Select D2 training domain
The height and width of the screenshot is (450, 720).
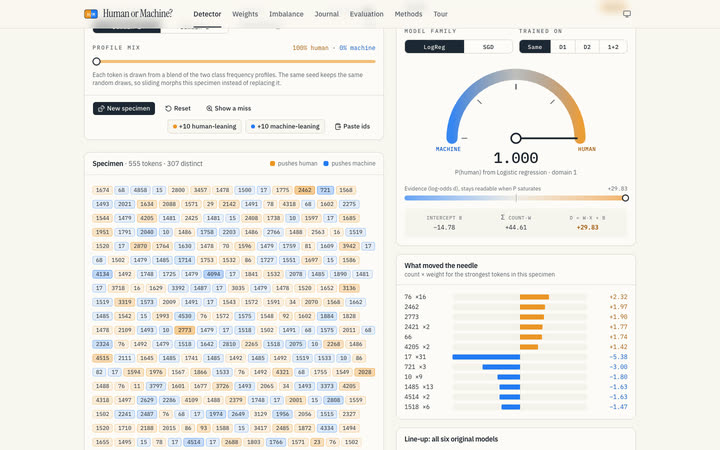(587, 47)
